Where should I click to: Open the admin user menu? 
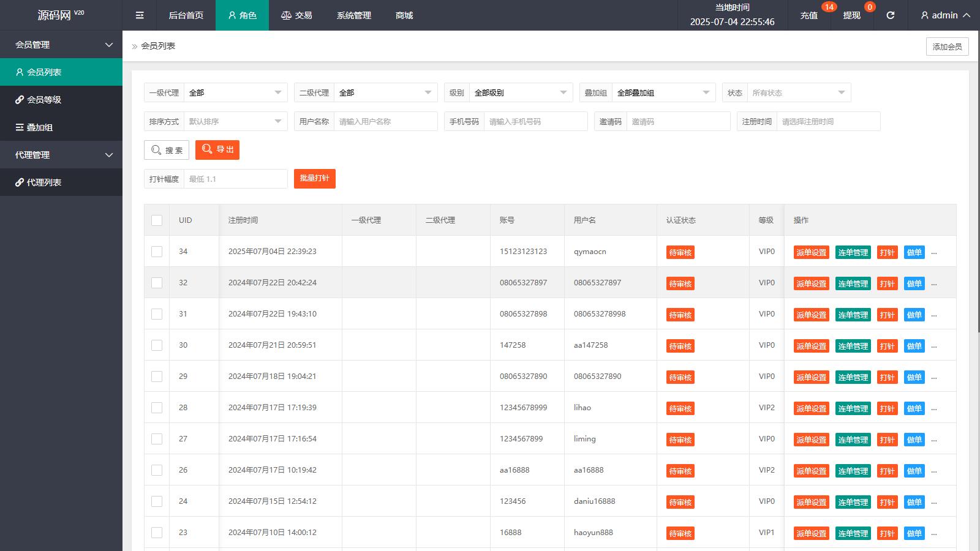[x=945, y=15]
